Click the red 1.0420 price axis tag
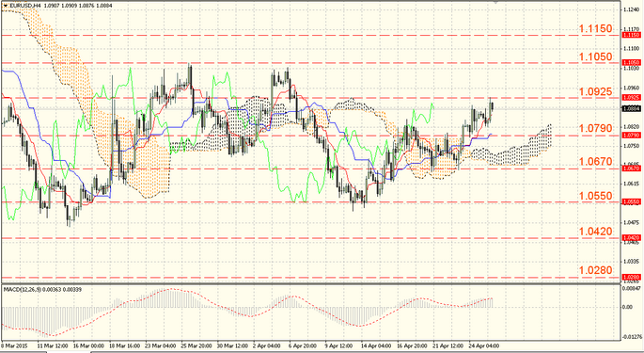 [631, 238]
